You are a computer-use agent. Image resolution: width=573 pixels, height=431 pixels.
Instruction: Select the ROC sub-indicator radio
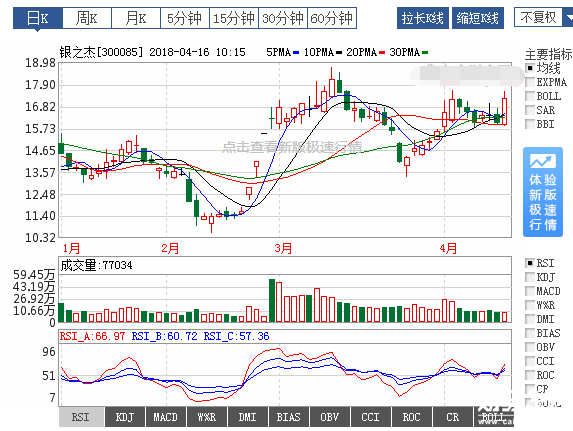[x=530, y=375]
